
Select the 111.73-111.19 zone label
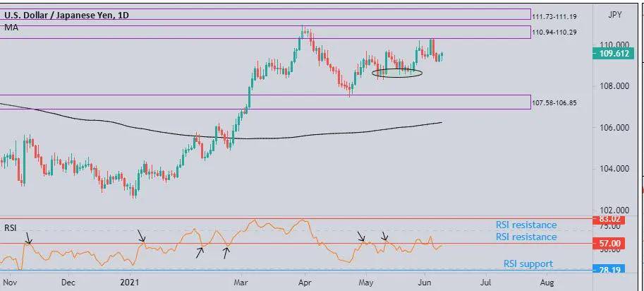click(554, 17)
